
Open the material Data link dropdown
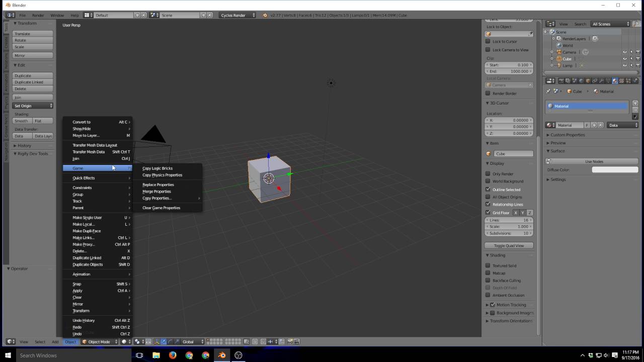(622, 125)
